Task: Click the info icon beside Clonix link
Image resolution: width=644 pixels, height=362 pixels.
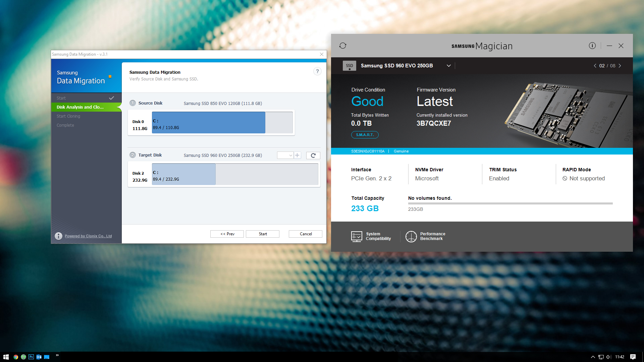Action: pyautogui.click(x=58, y=236)
